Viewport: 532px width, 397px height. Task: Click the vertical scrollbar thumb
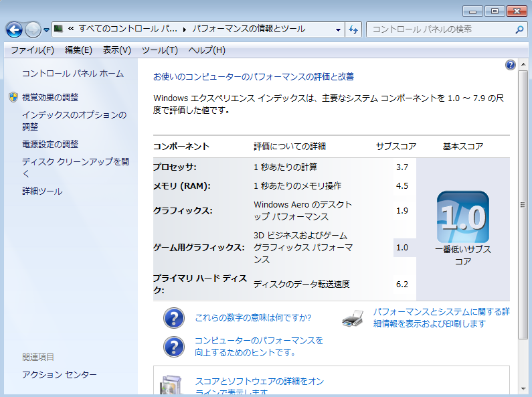[523, 205]
